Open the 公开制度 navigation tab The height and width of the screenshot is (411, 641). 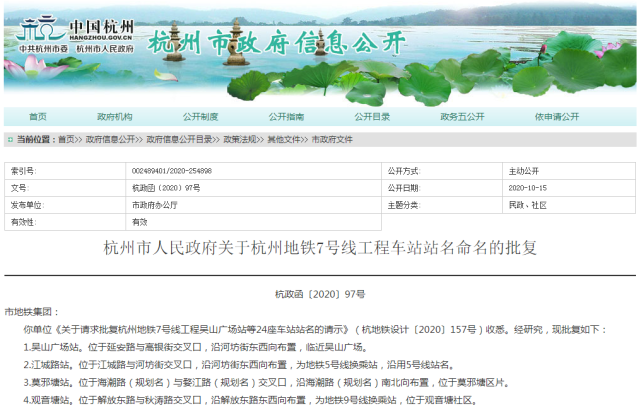pyautogui.click(x=200, y=117)
